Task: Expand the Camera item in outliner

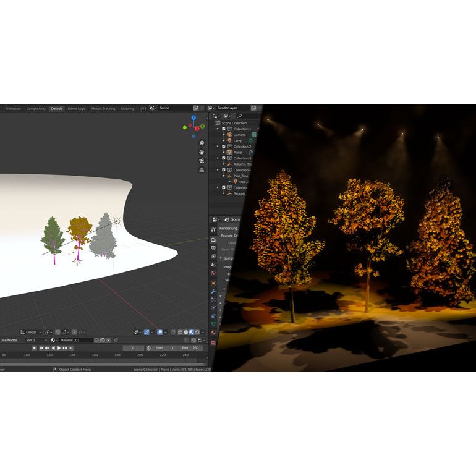Action: pyautogui.click(x=223, y=135)
